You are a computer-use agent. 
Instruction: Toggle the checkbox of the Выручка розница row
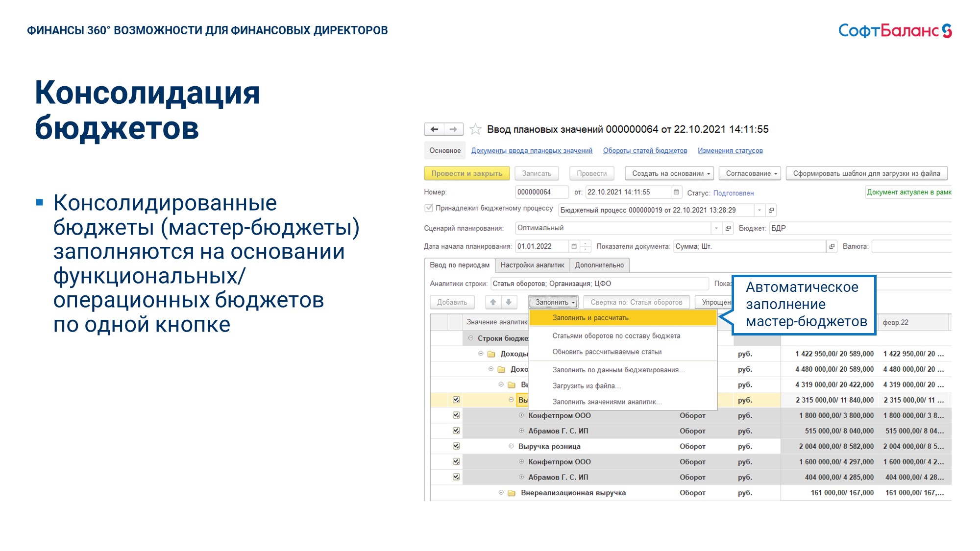[x=456, y=446]
